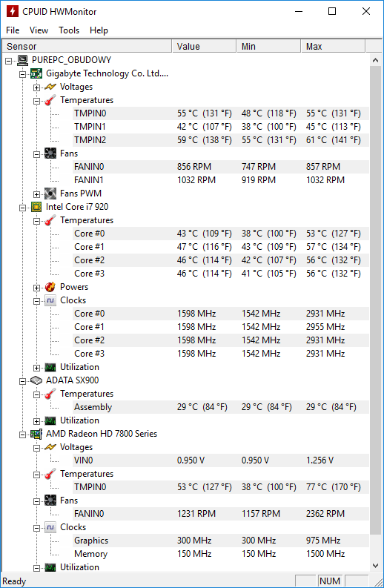Screen dimensions: 384x588
Task: Click the Intel CPU Temperatures thermometer icon
Action: pos(50,220)
